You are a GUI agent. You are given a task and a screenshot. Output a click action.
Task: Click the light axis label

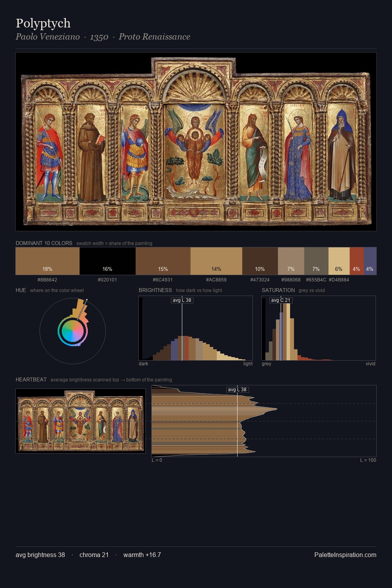point(248,364)
